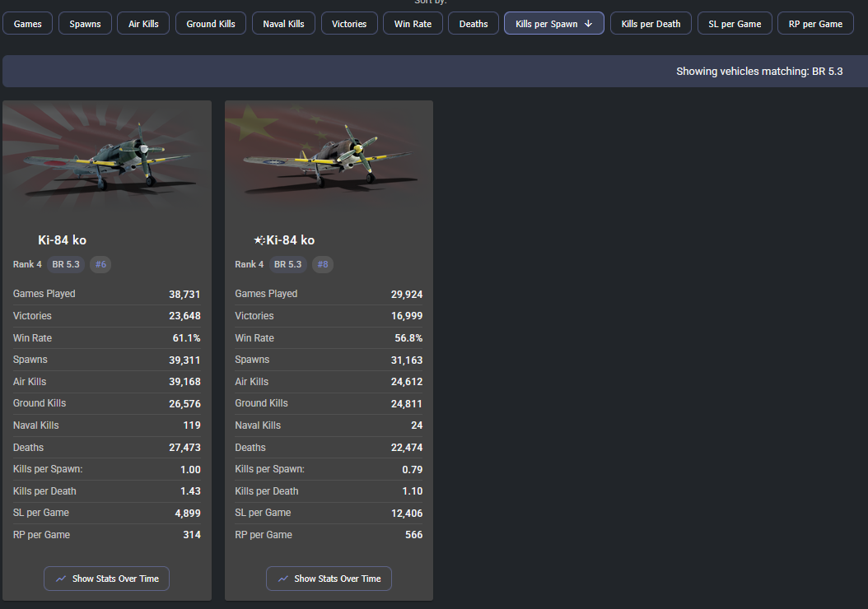Click the BR 5.3 badge on Japanese Ki-84 ko

pos(66,264)
